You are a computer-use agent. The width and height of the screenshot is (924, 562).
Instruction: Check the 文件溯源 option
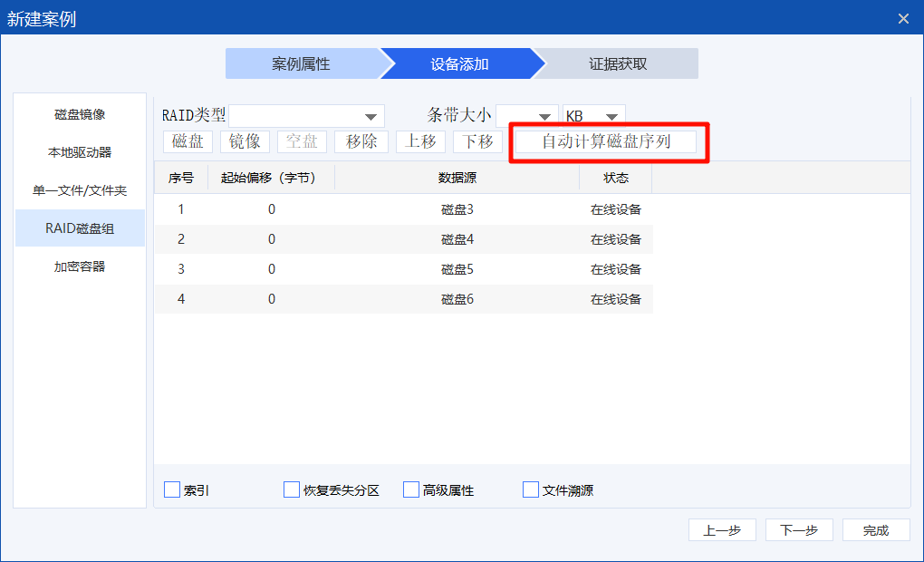click(x=531, y=489)
